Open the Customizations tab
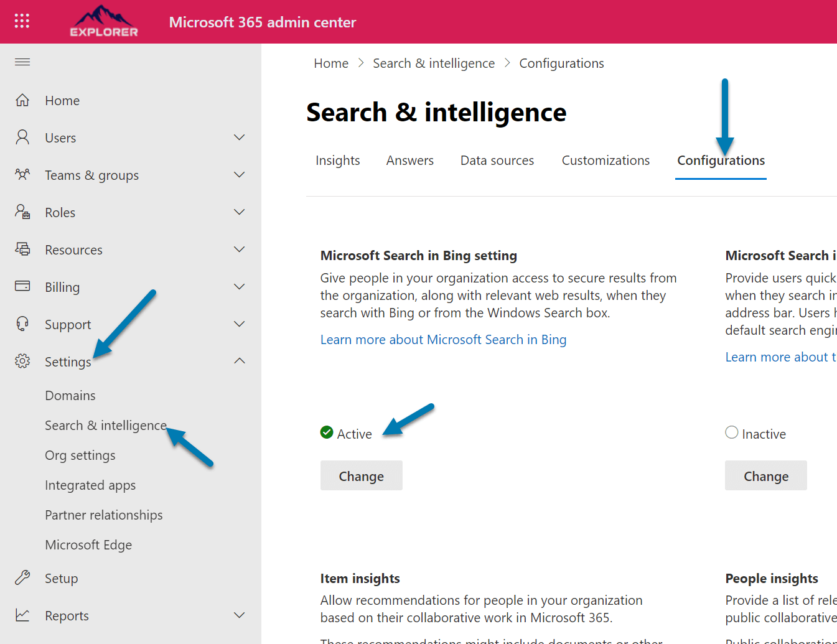Image resolution: width=837 pixels, height=644 pixels. [x=606, y=161]
